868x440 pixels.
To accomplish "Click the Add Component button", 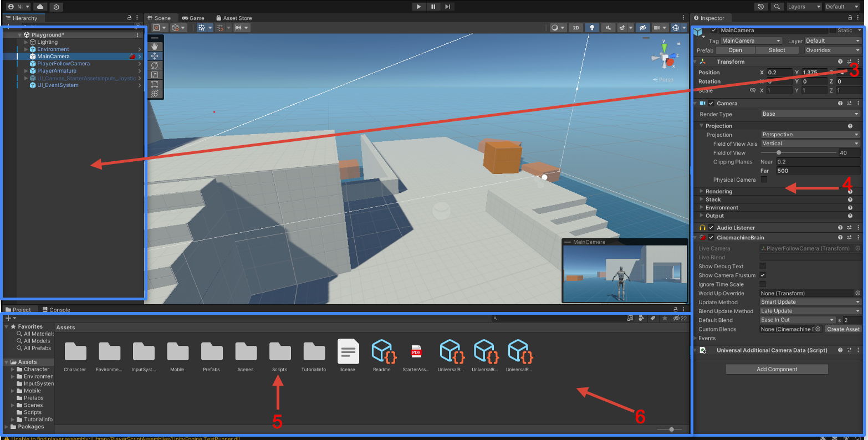I will tap(777, 369).
